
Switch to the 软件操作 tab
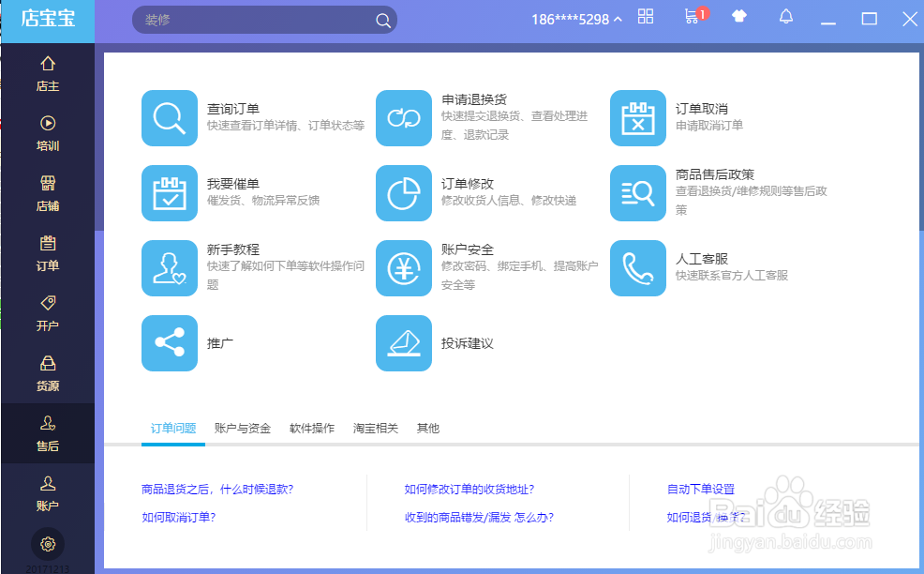[312, 429]
